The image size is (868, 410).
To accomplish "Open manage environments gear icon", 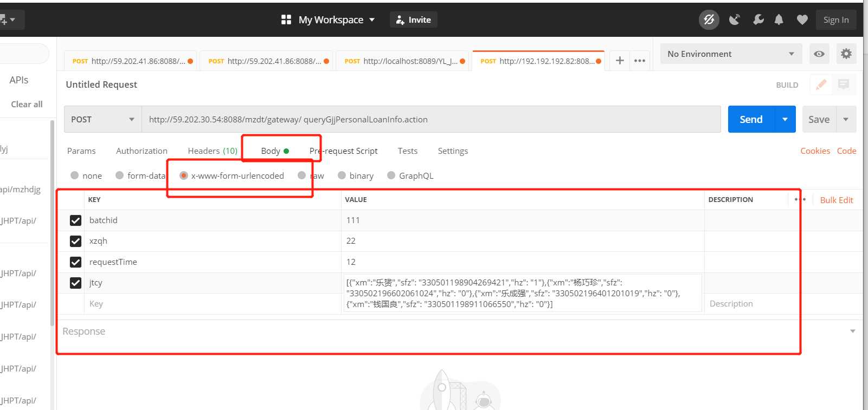I will point(846,54).
